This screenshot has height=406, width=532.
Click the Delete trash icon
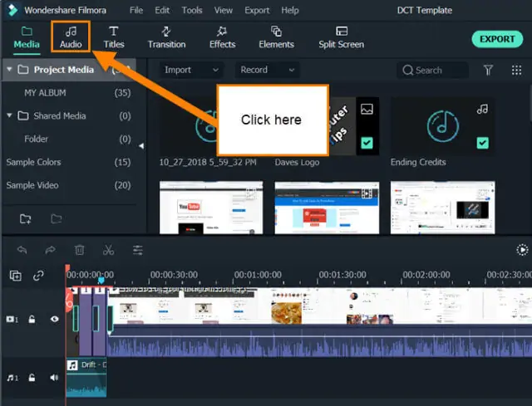(80, 250)
